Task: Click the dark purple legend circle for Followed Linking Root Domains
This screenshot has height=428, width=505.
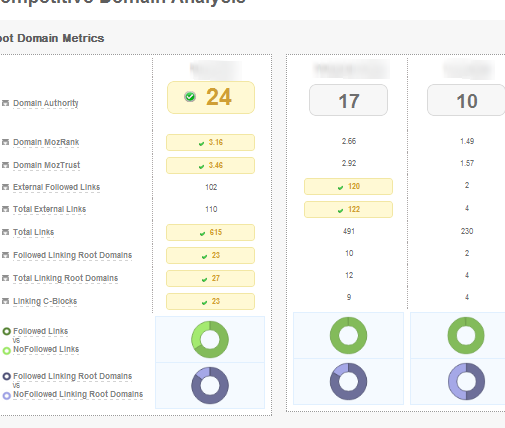Action: pyautogui.click(x=7, y=376)
